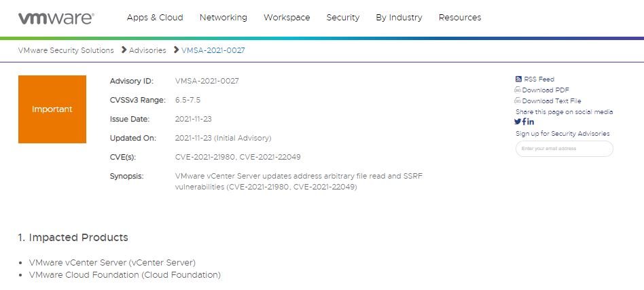Click the Download Text File icon
The image size is (644, 290).
click(x=518, y=101)
